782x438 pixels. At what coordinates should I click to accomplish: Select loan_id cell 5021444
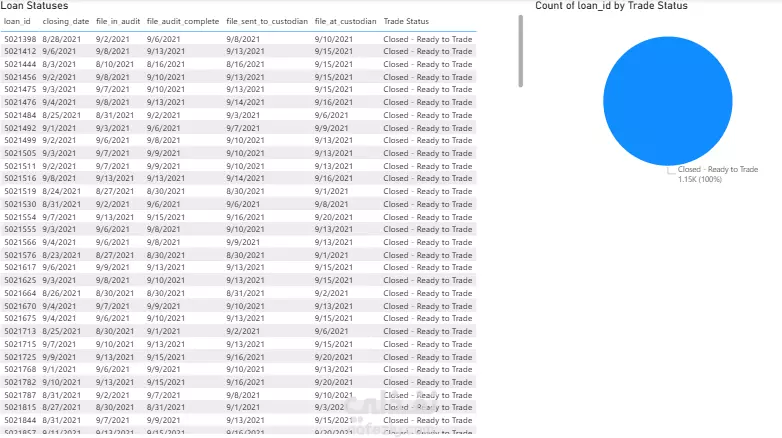[20, 64]
